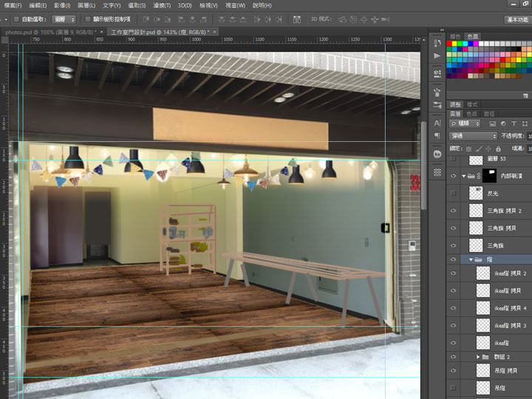Click the Actions panel play icon
532x399 pixels.
click(437, 55)
